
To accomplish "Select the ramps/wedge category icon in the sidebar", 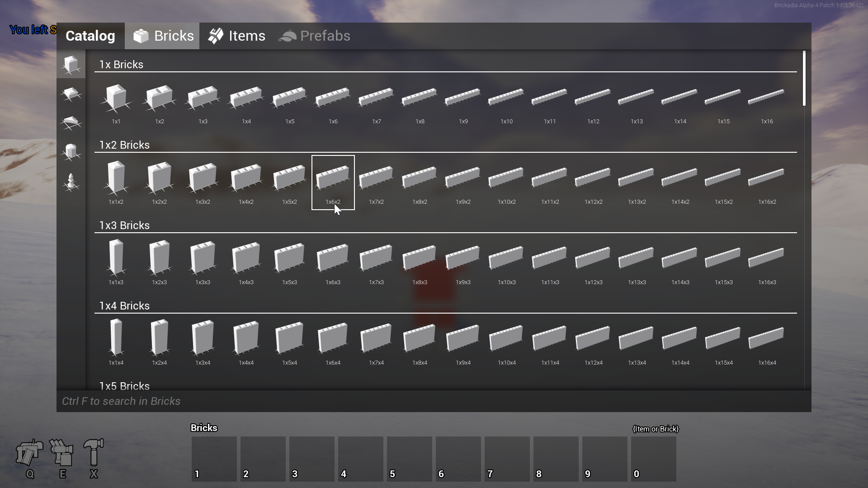I will 71,122.
